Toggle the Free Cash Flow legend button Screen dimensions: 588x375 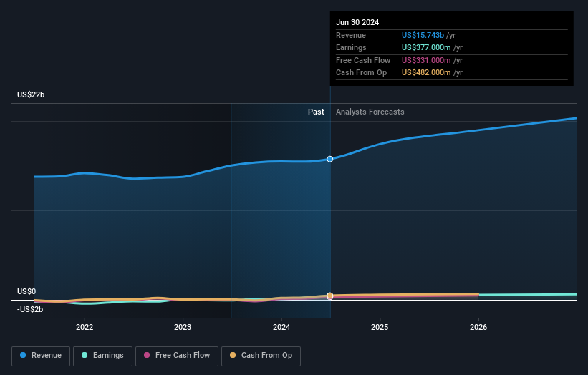177,356
